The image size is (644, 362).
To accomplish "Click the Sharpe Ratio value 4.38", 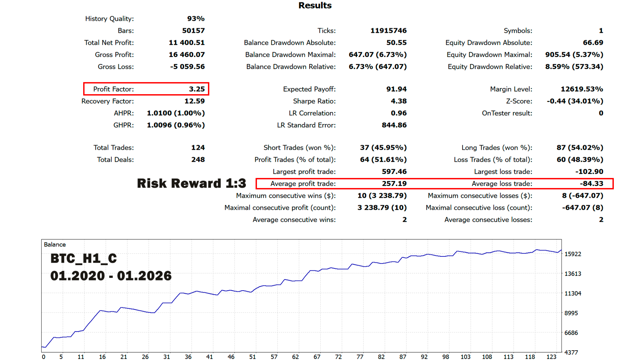I will tap(398, 101).
